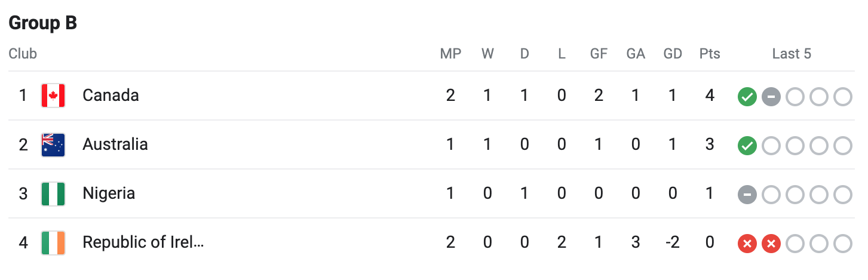Click Ireland's second red loss icon
The width and height of the screenshot is (868, 280).
[x=771, y=243]
